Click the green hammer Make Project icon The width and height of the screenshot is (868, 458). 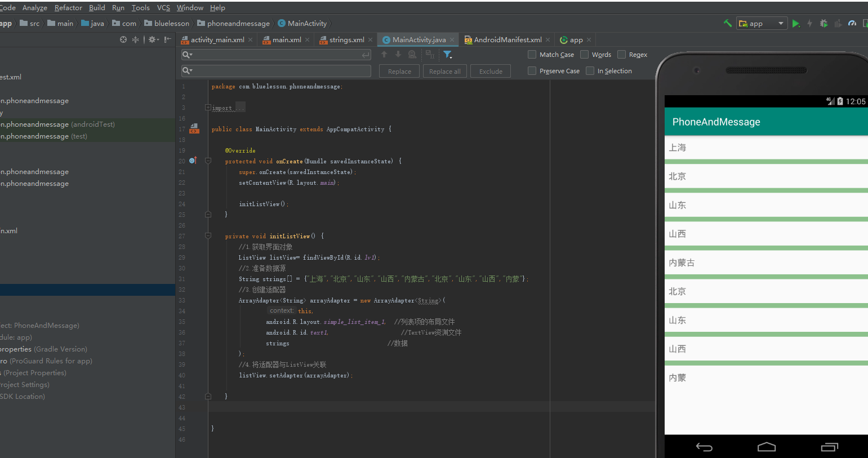point(727,23)
